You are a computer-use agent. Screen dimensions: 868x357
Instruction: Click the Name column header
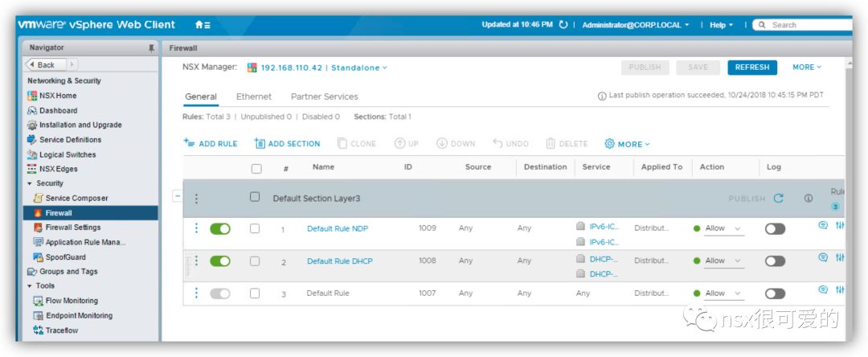click(323, 166)
